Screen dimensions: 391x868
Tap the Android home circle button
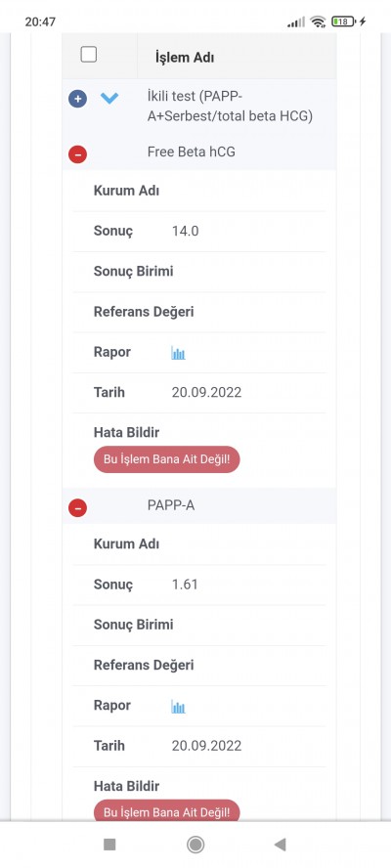click(195, 845)
